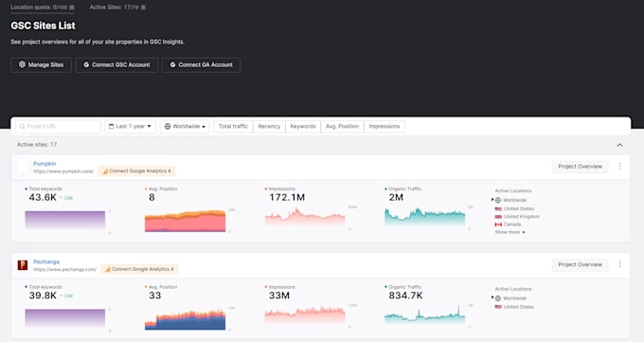Click the GSC Sites List heading
This screenshot has width=644, height=342.
click(44, 26)
